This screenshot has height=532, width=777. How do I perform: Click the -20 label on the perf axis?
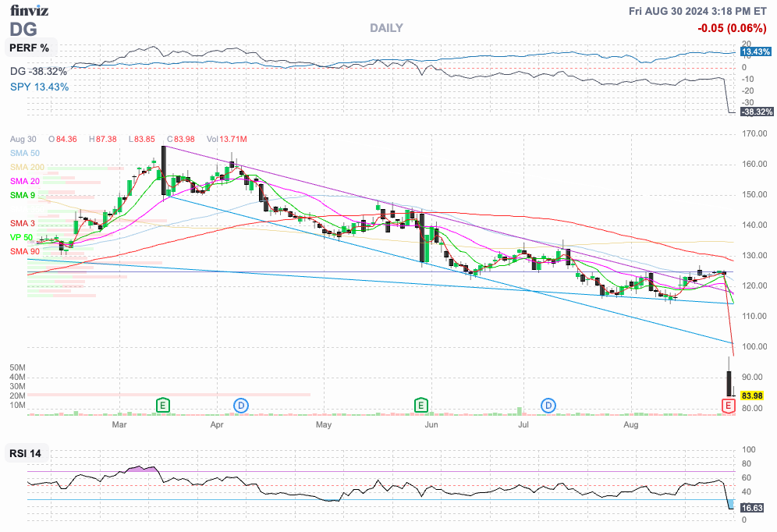pyautogui.click(x=748, y=91)
